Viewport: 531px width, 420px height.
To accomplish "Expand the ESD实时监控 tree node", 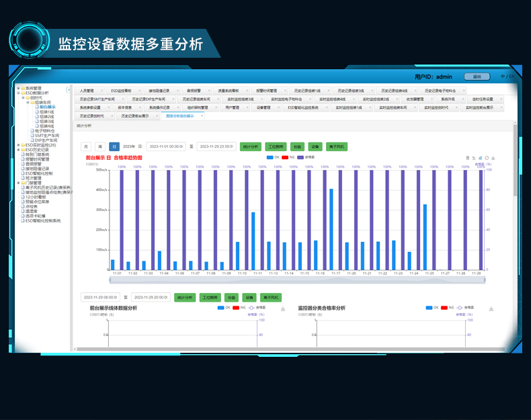I will coord(18,144).
